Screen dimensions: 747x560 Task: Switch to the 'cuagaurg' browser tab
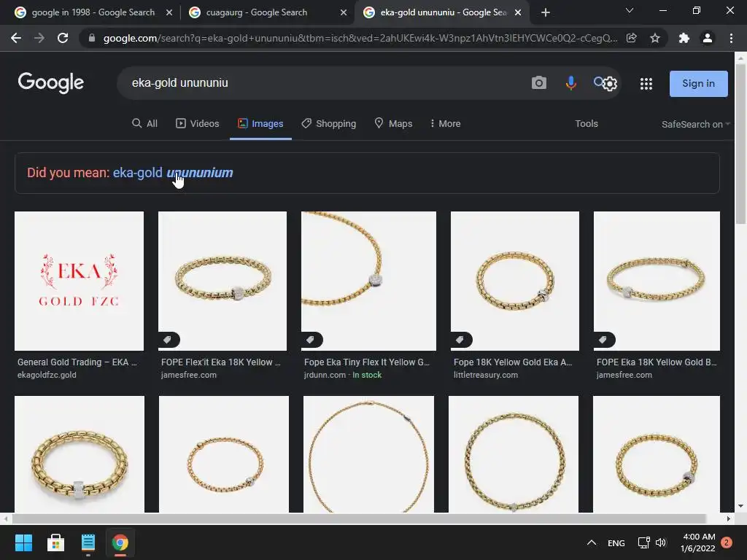click(x=267, y=12)
